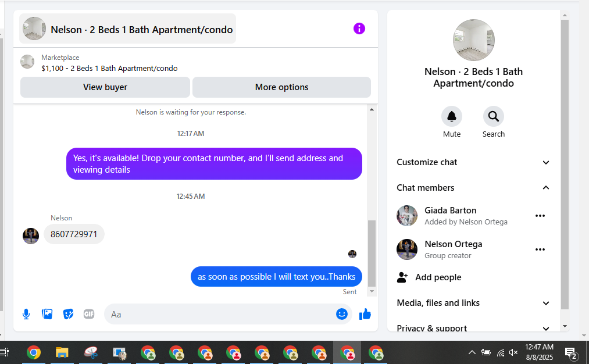
Task: Focus the Aa message input field
Action: coord(219,315)
